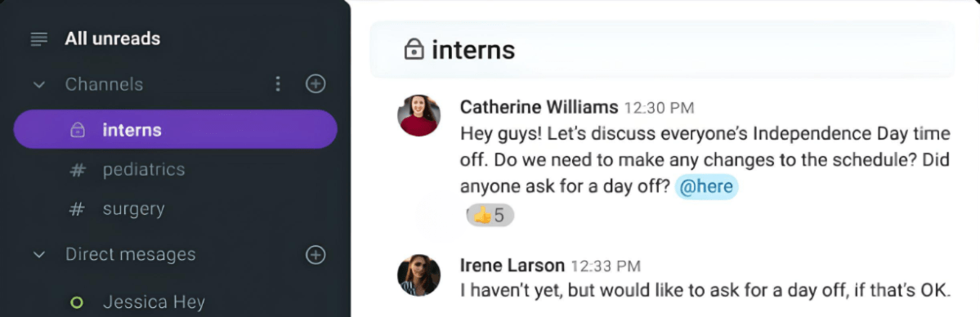The width and height of the screenshot is (980, 317).
Task: Open Irene Larson's name link
Action: click(512, 265)
